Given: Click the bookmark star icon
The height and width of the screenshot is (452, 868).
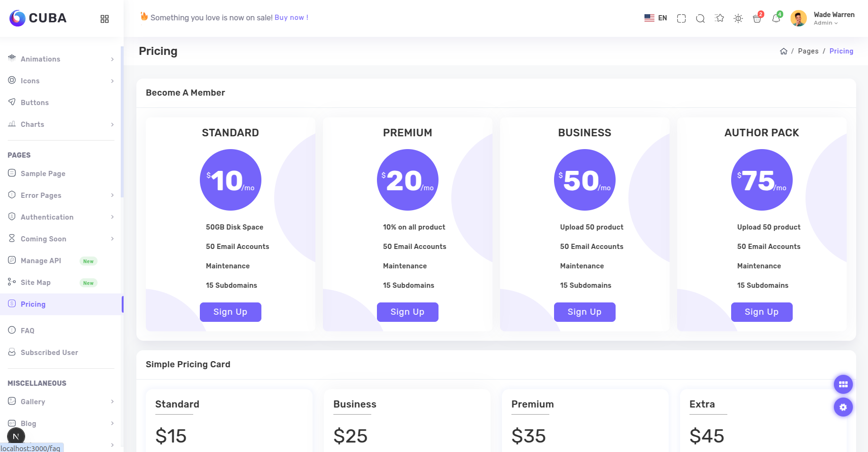Looking at the screenshot, I should click(720, 18).
